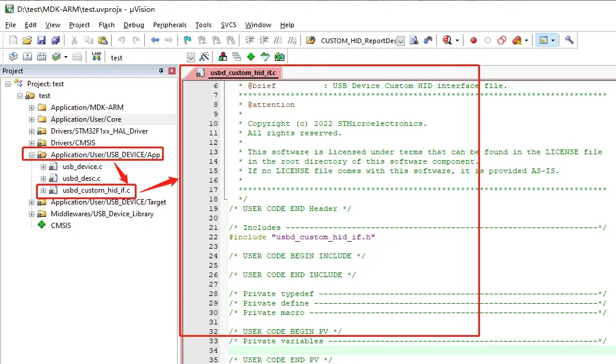Click the Navigate Backwards blue arrow
The image size is (616, 364).
(x=155, y=40)
